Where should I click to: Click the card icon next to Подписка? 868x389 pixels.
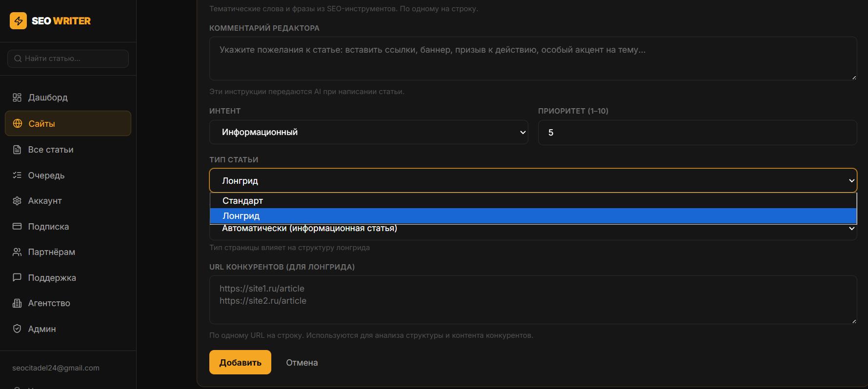click(x=17, y=226)
